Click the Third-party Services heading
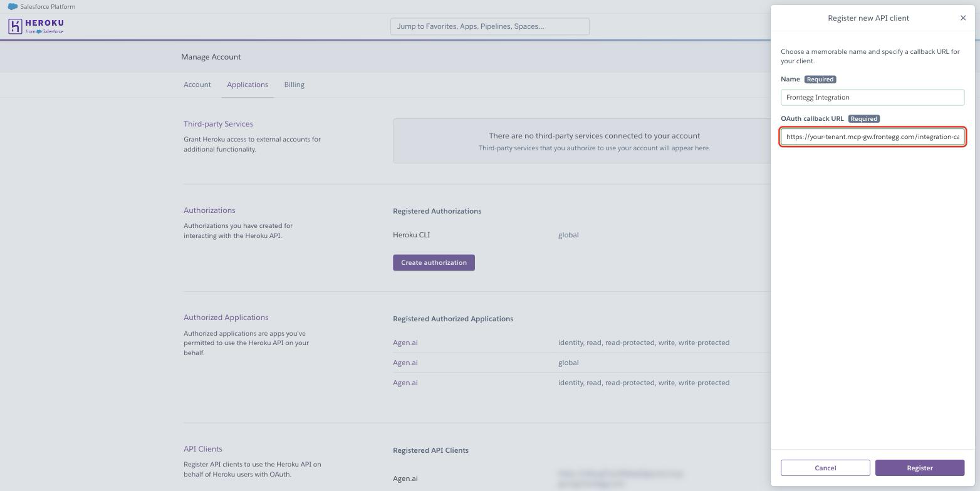The height and width of the screenshot is (491, 980). coord(218,124)
